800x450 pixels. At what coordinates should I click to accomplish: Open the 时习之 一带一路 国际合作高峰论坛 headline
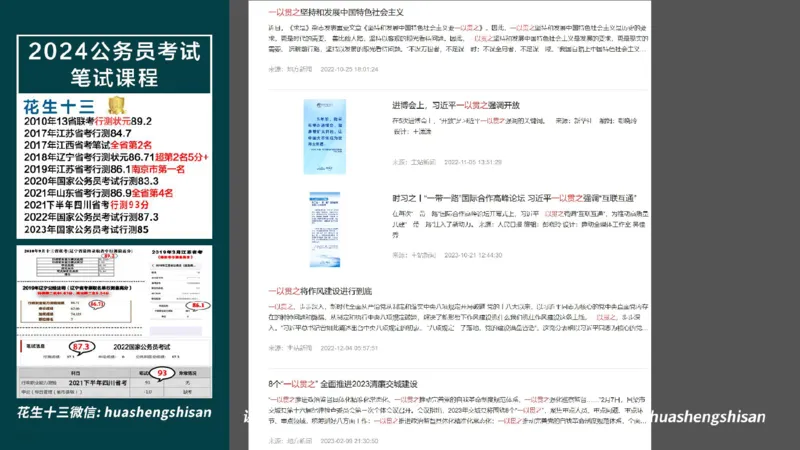514,198
